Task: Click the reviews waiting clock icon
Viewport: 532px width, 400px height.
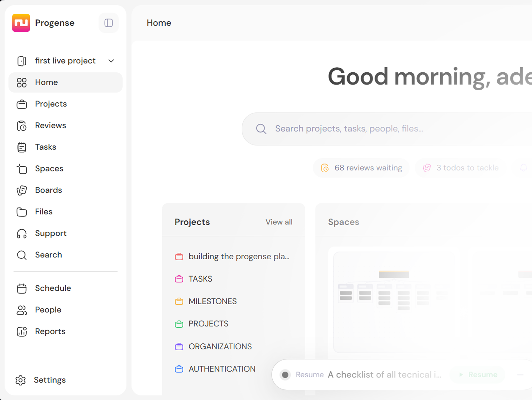Action: (325, 168)
